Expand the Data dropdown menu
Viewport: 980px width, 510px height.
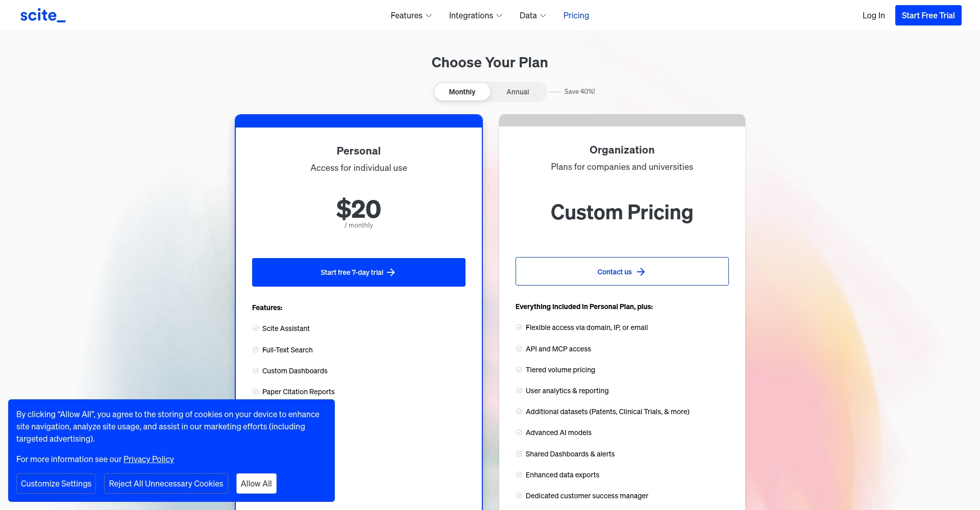[x=532, y=15]
